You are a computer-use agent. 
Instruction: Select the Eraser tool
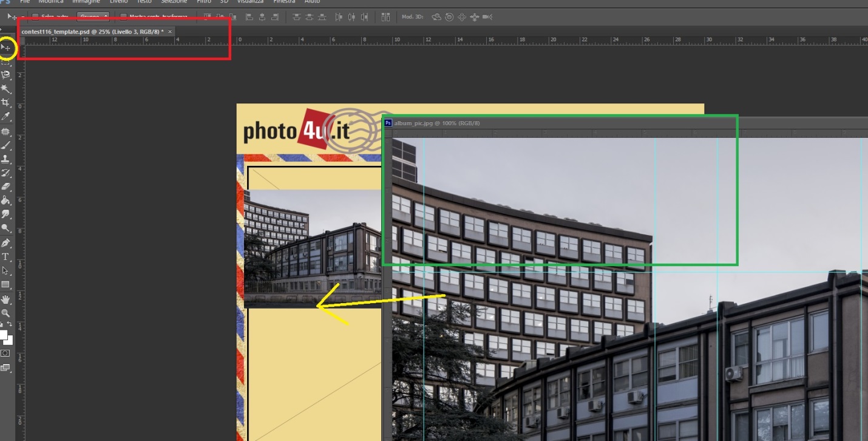point(6,186)
